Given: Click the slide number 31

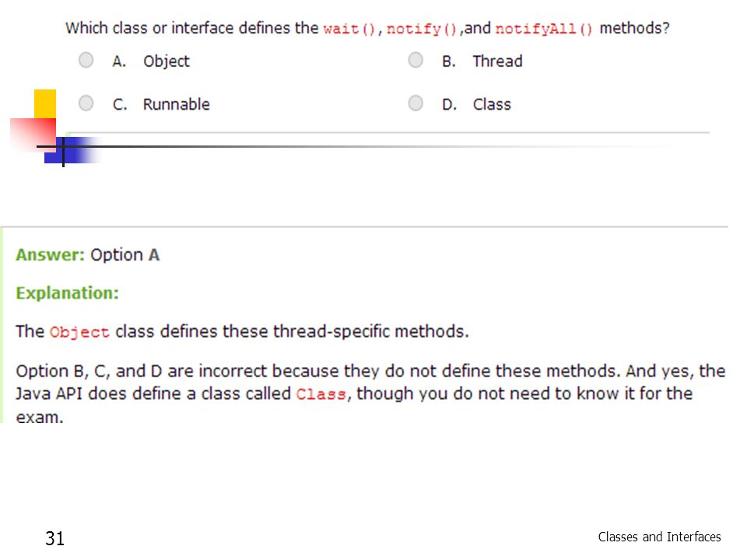Looking at the screenshot, I should [54, 538].
